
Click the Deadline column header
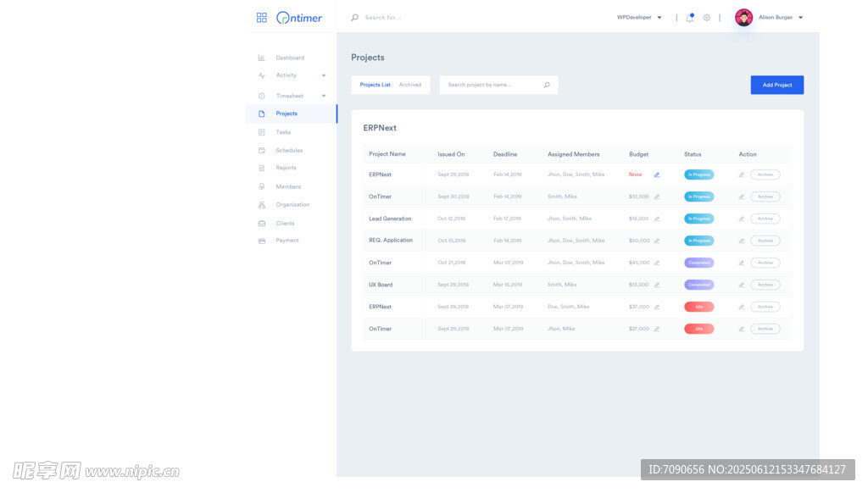505,154
